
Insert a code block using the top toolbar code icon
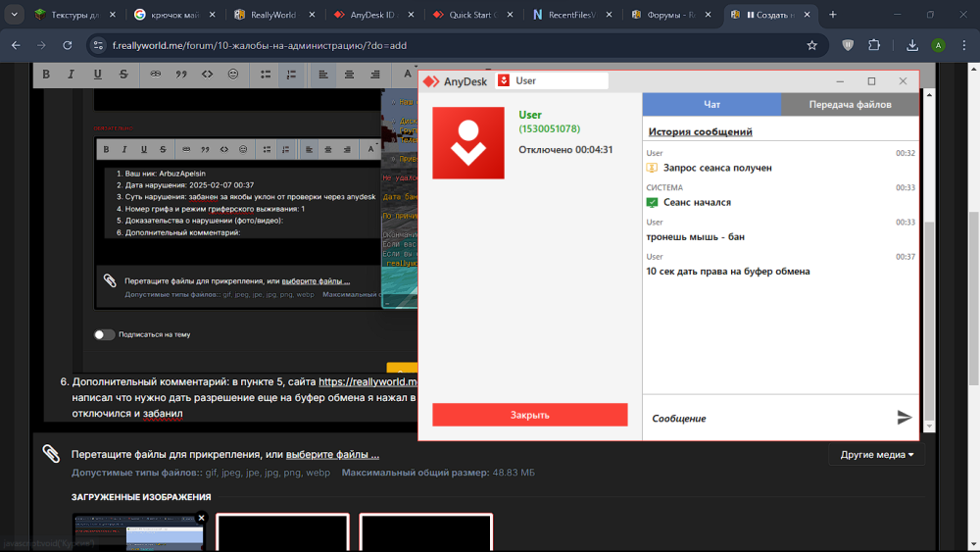click(x=207, y=75)
